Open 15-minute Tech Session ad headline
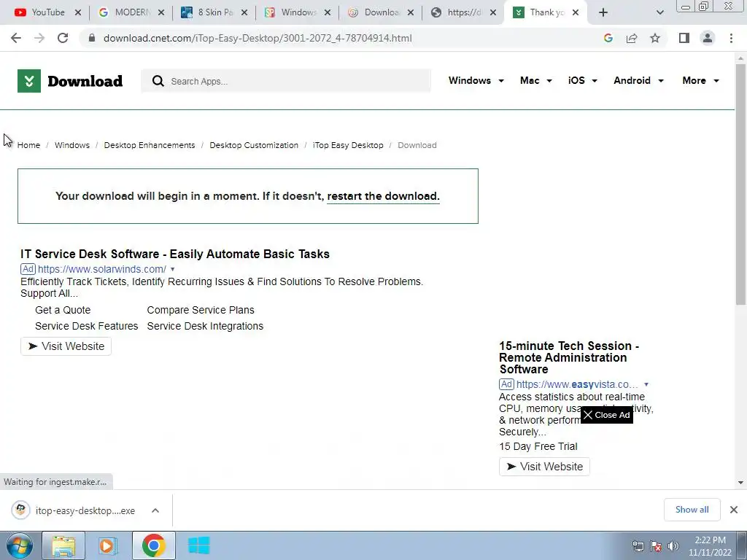 click(569, 357)
